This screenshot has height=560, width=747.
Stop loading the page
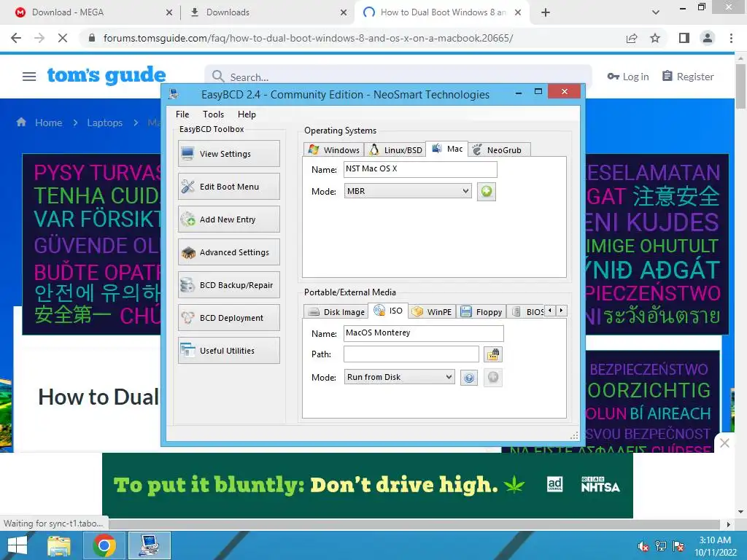coord(63,38)
